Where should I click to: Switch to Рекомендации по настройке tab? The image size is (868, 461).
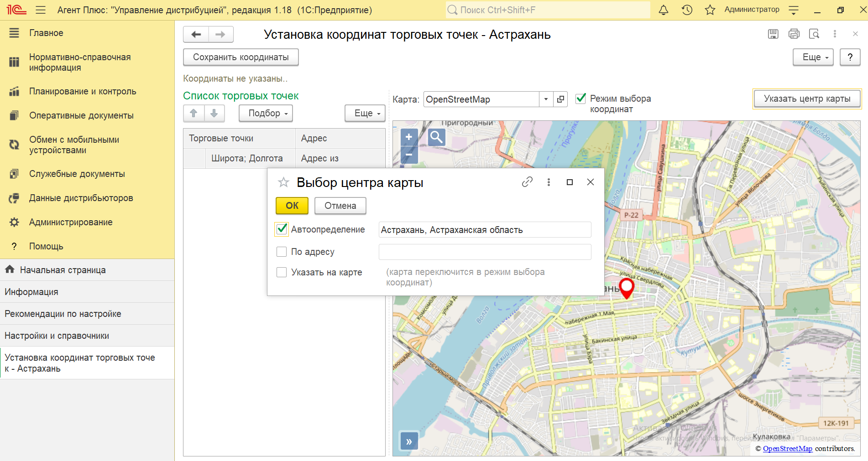[87, 314]
